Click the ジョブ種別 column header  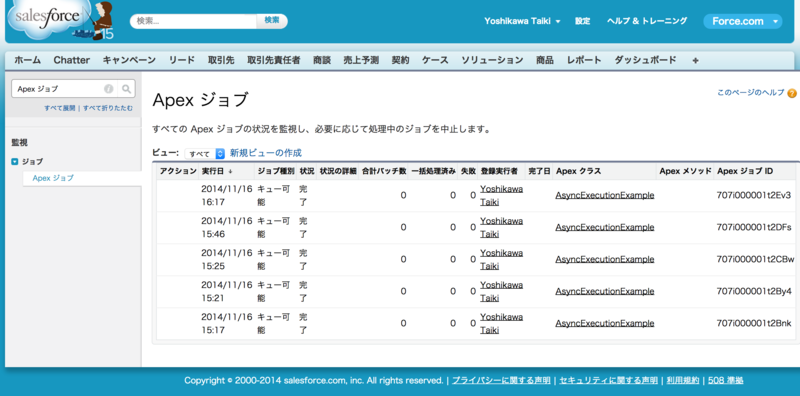pyautogui.click(x=276, y=171)
